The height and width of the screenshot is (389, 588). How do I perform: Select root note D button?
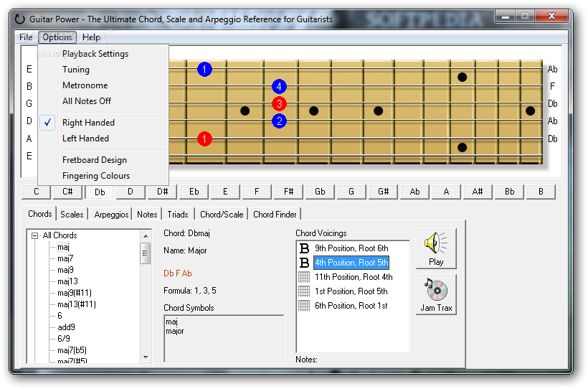[x=131, y=192]
